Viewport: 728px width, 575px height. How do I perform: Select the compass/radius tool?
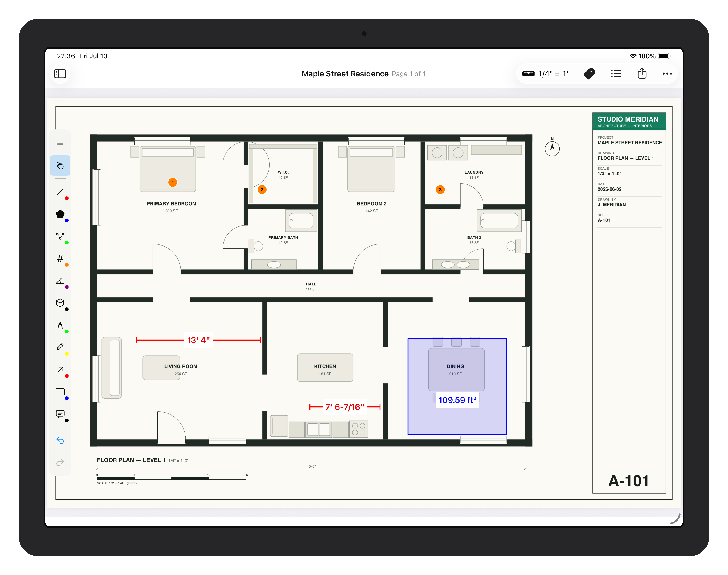[x=60, y=325]
